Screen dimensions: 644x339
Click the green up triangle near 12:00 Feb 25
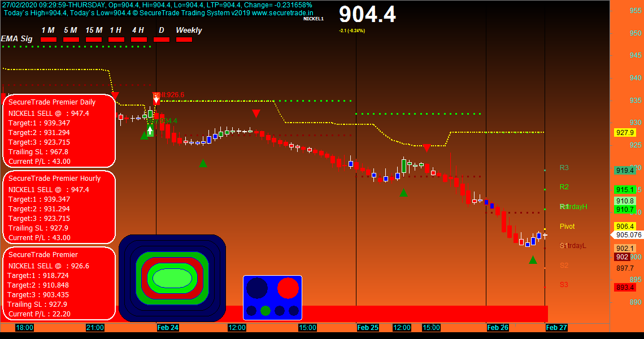pyautogui.click(x=404, y=193)
